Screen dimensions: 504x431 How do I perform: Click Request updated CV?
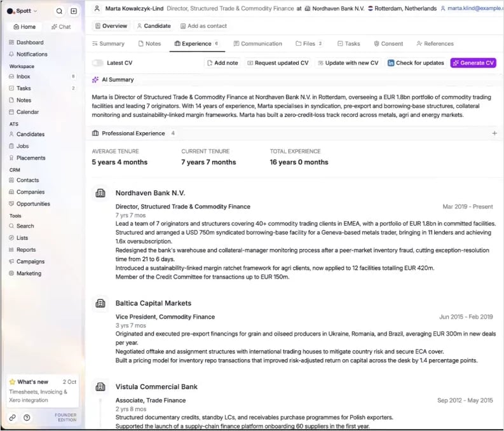pos(278,63)
